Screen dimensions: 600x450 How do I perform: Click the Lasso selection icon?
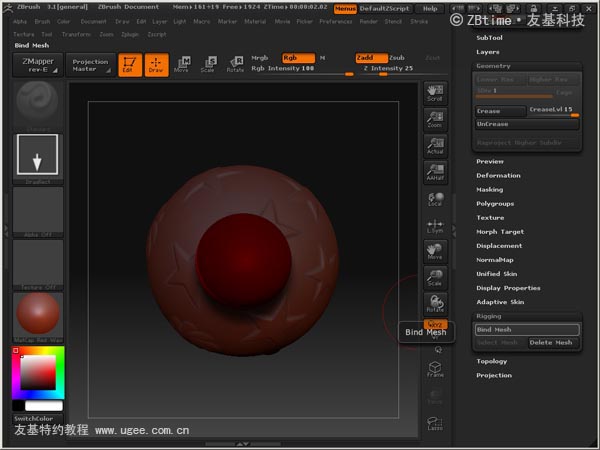[x=435, y=423]
